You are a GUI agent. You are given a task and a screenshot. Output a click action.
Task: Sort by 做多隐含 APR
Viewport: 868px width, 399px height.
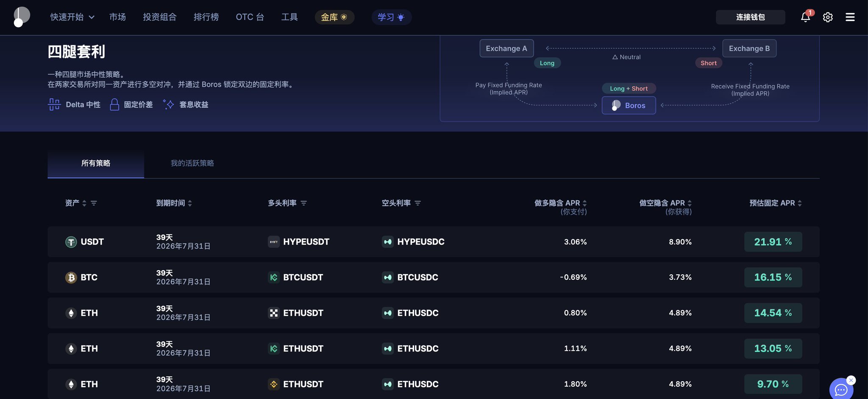[585, 203]
